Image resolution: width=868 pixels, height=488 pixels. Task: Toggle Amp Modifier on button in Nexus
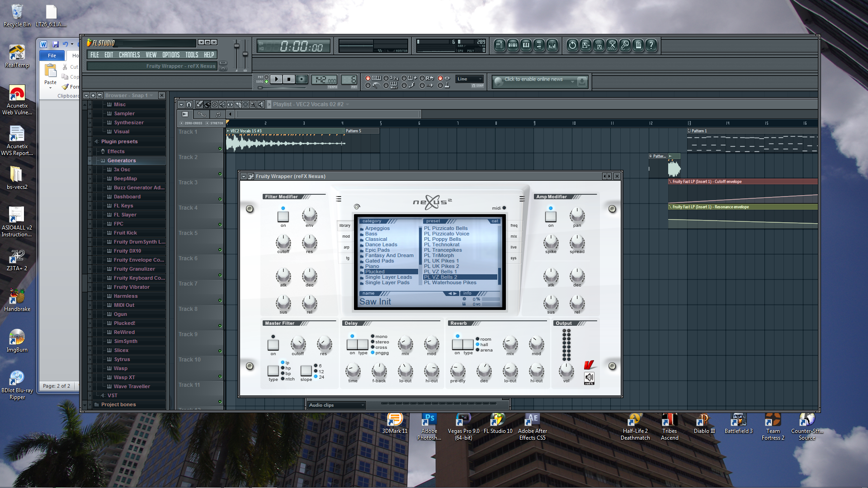tap(551, 216)
